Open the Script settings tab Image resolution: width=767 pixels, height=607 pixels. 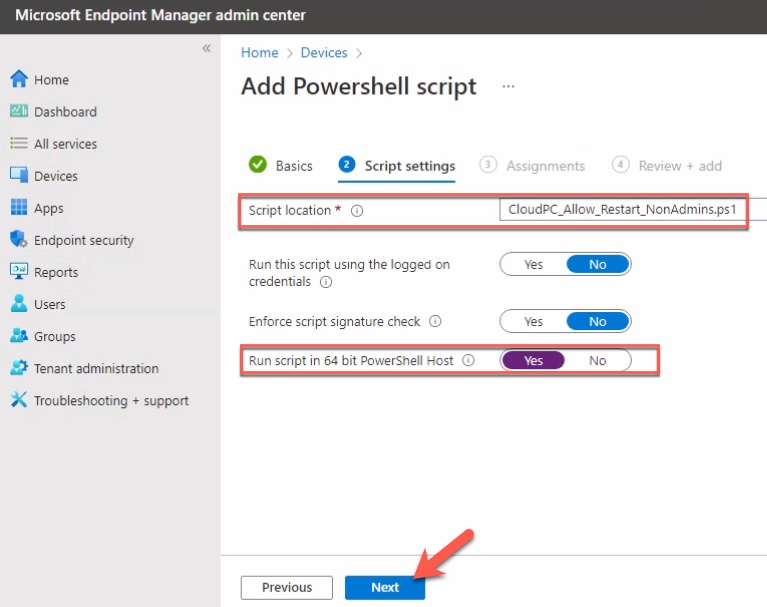pyautogui.click(x=397, y=166)
